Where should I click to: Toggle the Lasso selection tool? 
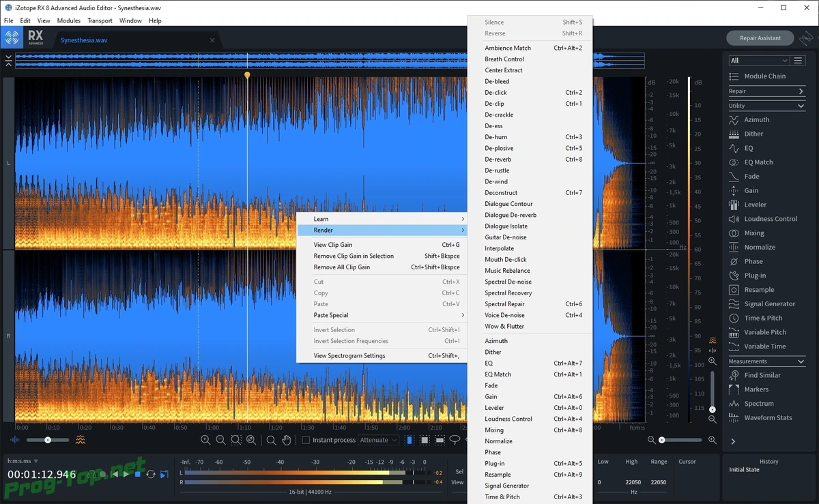click(x=455, y=440)
